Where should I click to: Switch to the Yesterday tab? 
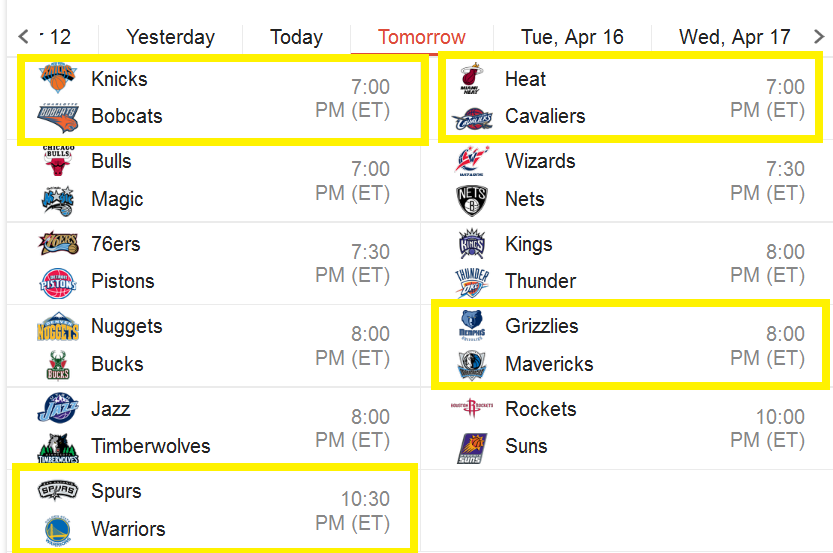click(x=171, y=37)
